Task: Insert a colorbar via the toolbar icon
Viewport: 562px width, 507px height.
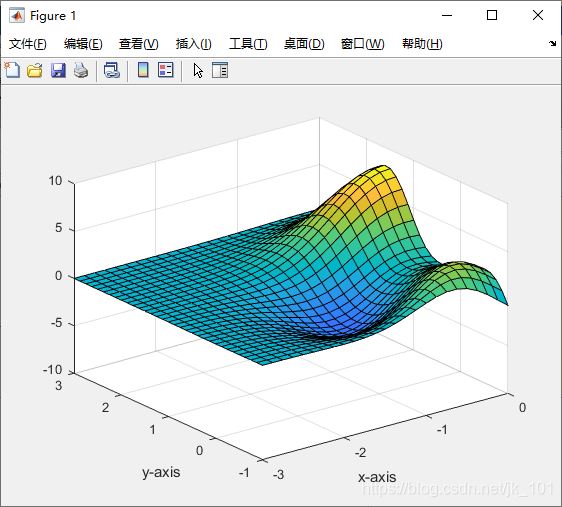Action: 143,70
